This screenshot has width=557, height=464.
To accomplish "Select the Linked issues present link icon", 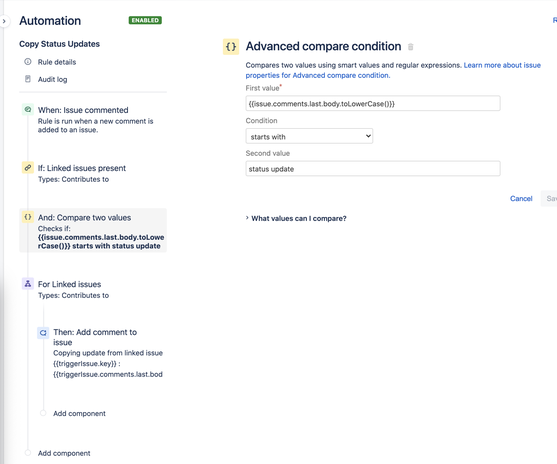I will click(x=28, y=168).
